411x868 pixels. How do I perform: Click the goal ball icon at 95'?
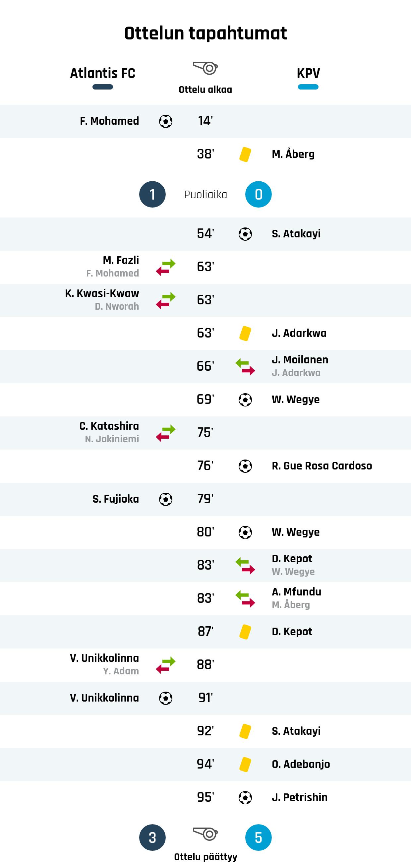coord(245,798)
